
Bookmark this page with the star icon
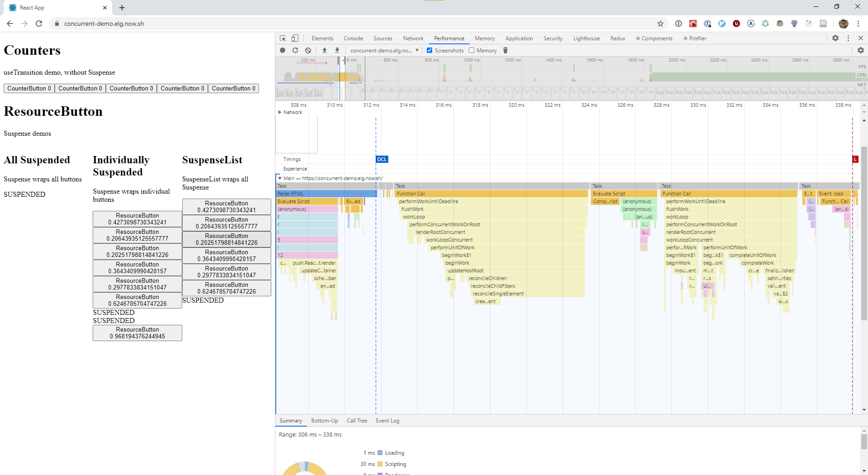(660, 24)
